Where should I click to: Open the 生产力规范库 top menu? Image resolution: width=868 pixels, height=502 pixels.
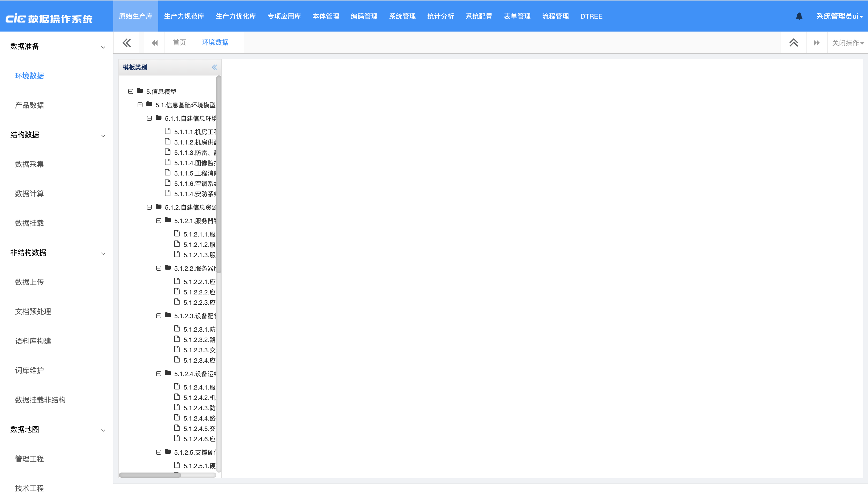(184, 16)
